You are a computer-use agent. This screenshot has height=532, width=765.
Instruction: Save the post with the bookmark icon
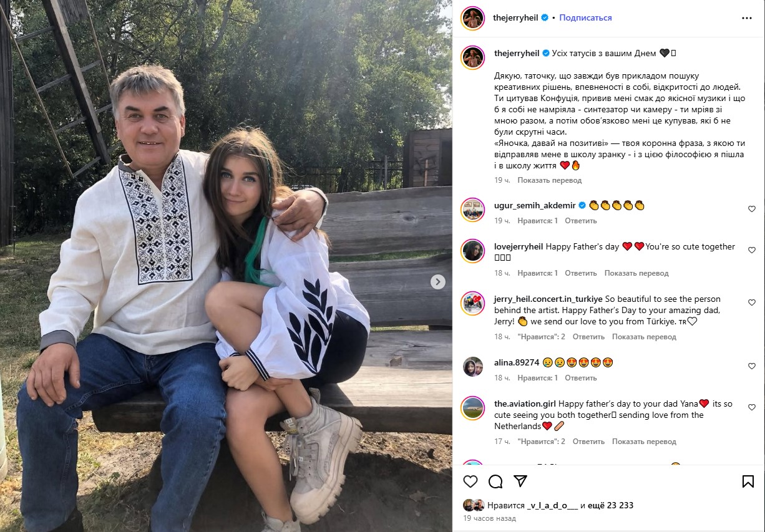click(x=748, y=481)
